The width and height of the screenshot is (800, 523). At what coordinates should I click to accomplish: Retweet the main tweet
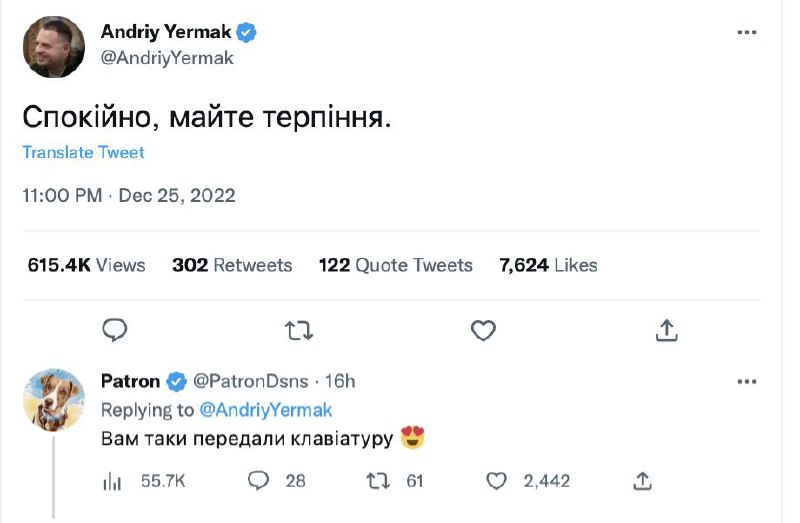[300, 329]
